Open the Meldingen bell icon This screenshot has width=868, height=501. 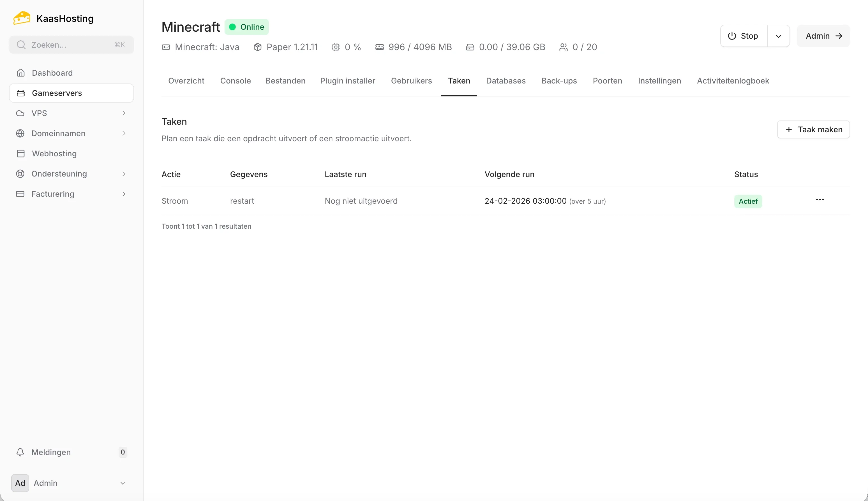click(20, 452)
